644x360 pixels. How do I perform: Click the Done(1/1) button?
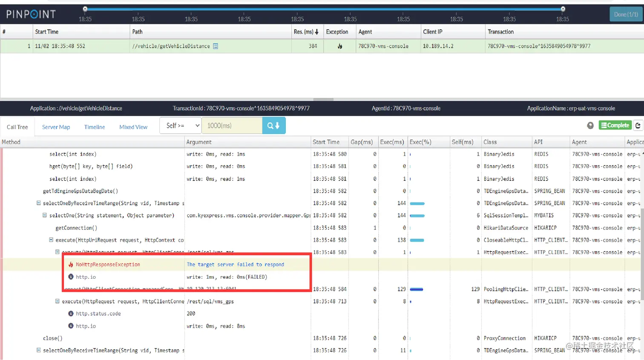click(x=626, y=14)
